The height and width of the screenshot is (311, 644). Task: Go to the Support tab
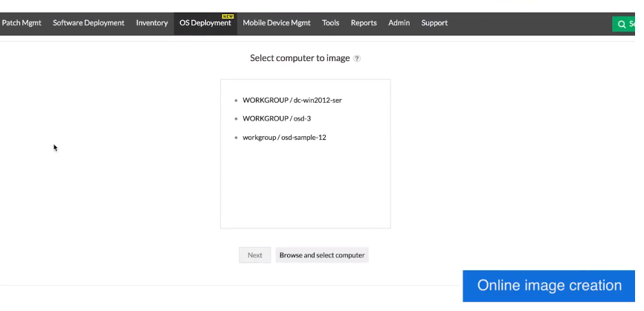[x=434, y=23]
